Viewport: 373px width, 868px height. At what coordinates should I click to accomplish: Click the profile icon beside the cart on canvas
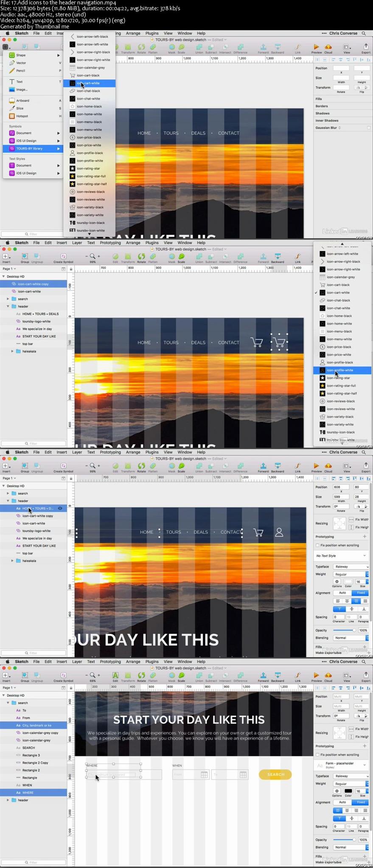point(279,532)
